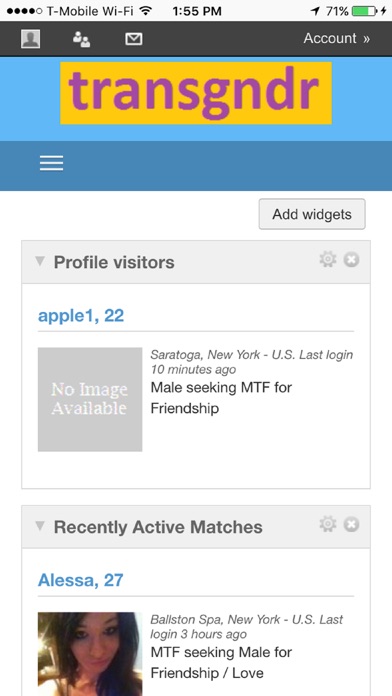Tap the Wi-Fi signal status icon
This screenshot has height=696, width=392.
(145, 11)
